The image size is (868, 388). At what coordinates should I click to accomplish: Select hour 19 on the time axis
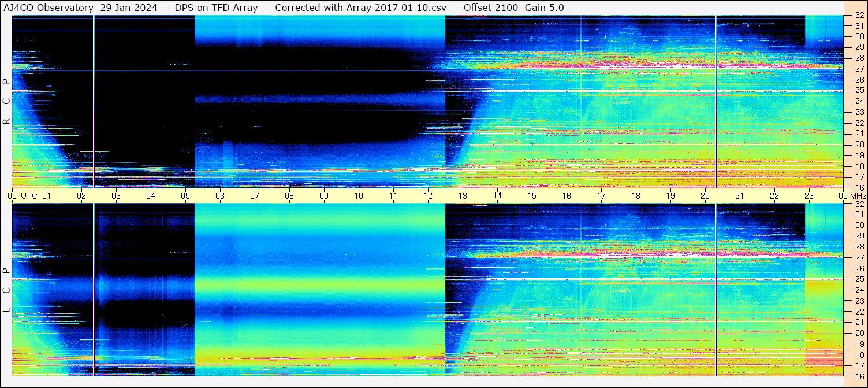tap(670, 196)
